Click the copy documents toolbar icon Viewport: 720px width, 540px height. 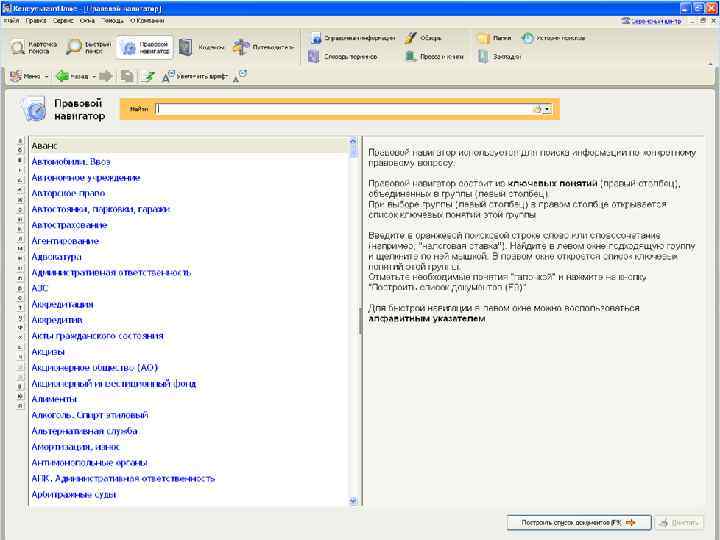pyautogui.click(x=127, y=76)
